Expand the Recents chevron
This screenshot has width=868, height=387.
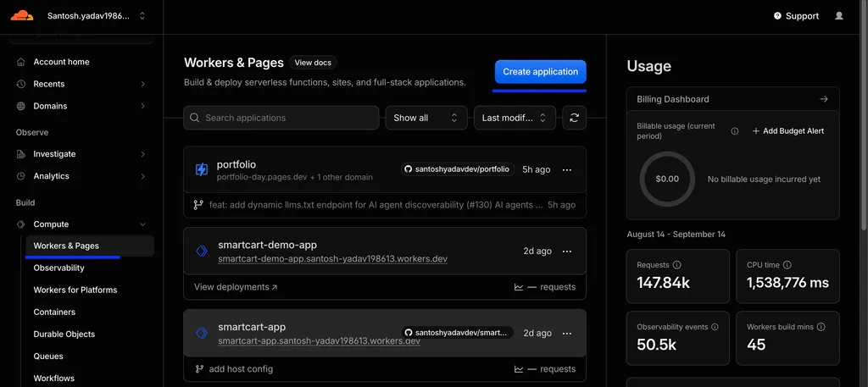142,84
